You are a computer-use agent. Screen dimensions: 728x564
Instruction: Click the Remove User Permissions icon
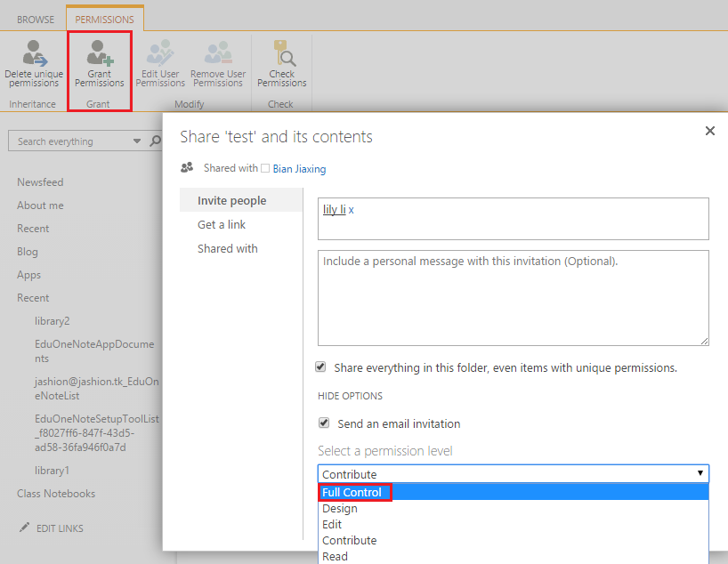click(218, 52)
